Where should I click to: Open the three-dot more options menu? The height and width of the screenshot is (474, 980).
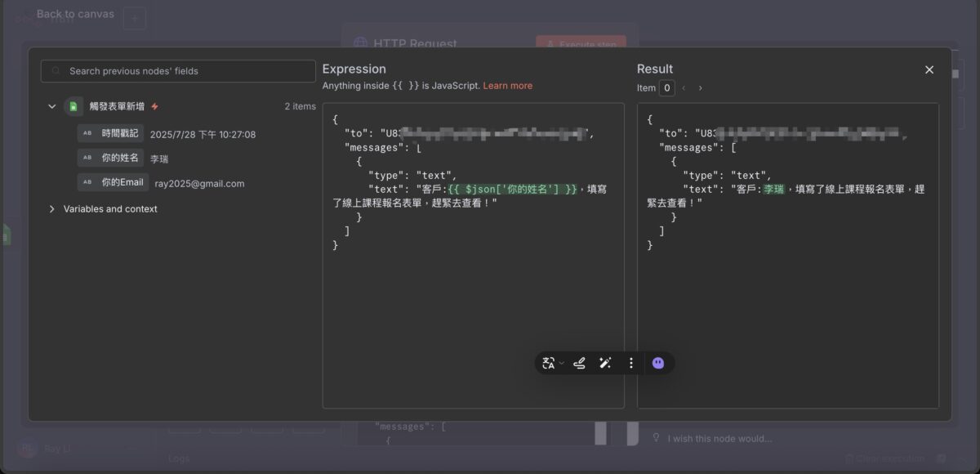pyautogui.click(x=630, y=363)
